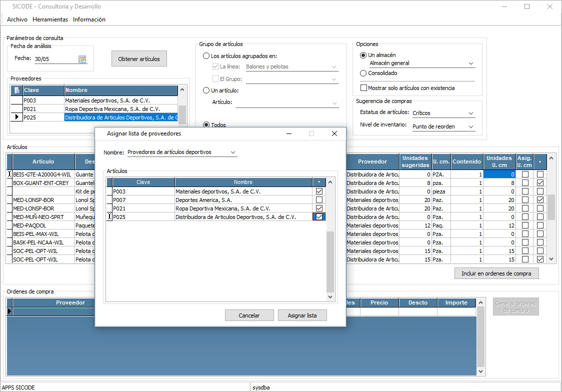
Task: Click the document icon in Proveedores grid header
Action: pyautogui.click(x=16, y=90)
